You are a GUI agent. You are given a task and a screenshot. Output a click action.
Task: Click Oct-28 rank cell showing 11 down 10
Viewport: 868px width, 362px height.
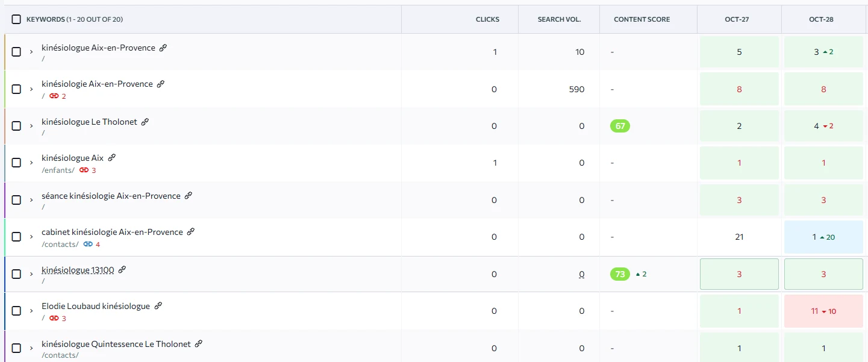pyautogui.click(x=823, y=311)
